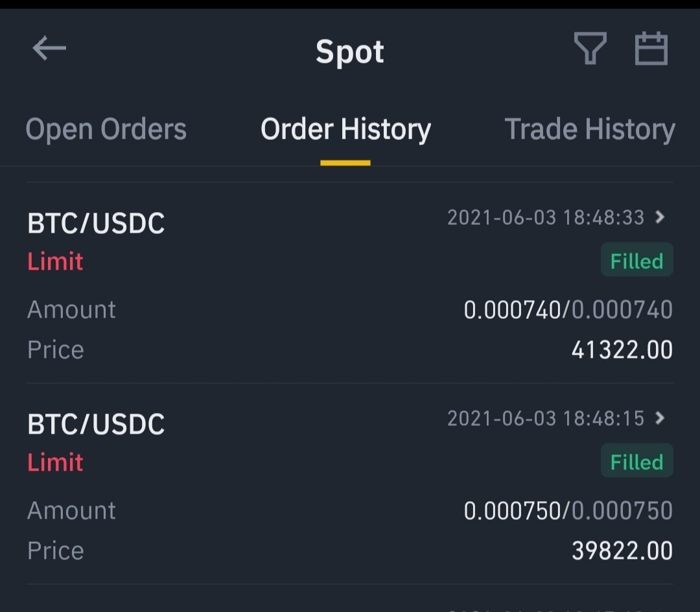The image size is (700, 612).
Task: Open the calendar date range icon
Action: click(651, 48)
